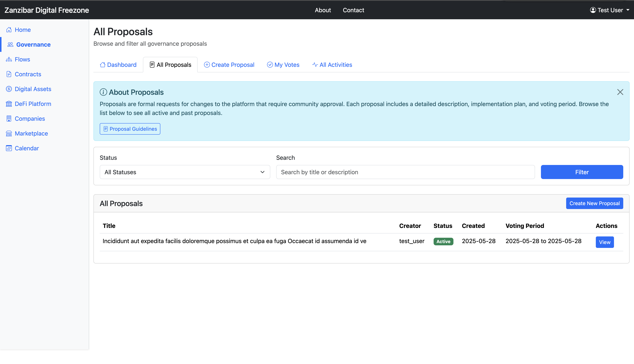Click the Create Proposal plus-circle icon

pos(207,65)
